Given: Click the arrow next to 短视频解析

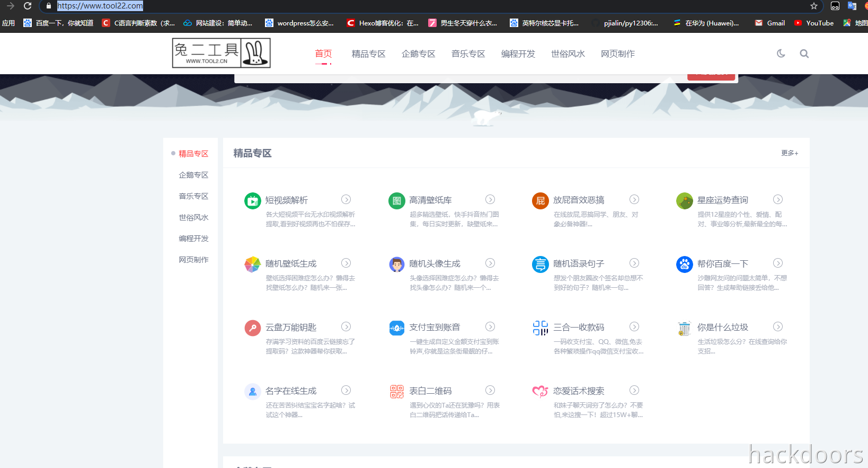Looking at the screenshot, I should point(346,199).
